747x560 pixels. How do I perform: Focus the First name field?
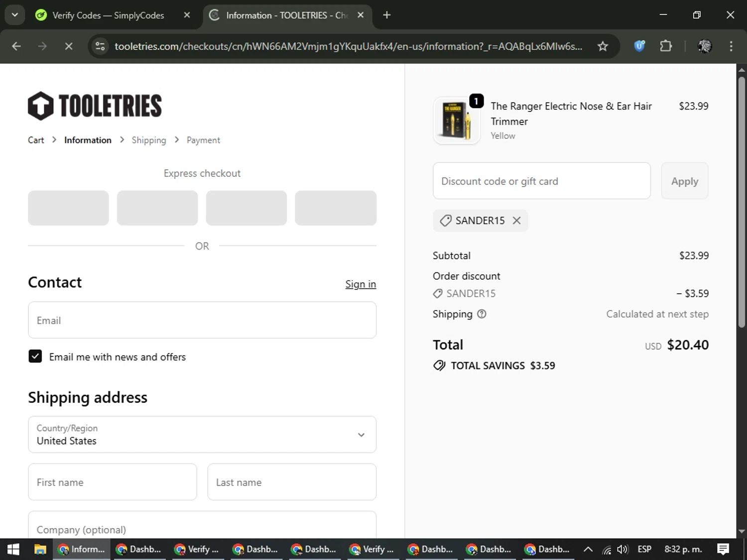pyautogui.click(x=113, y=482)
